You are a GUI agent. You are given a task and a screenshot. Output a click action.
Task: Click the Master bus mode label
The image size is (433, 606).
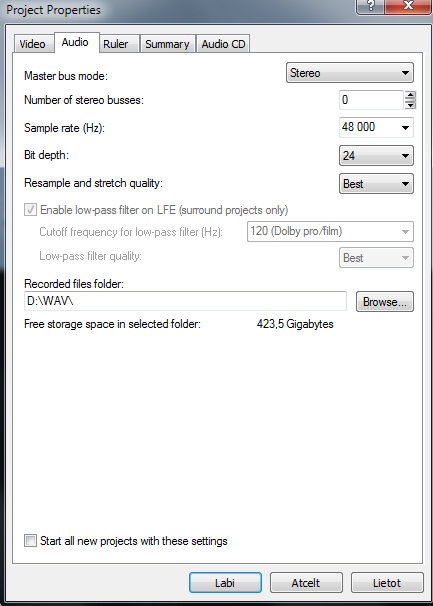[66, 76]
